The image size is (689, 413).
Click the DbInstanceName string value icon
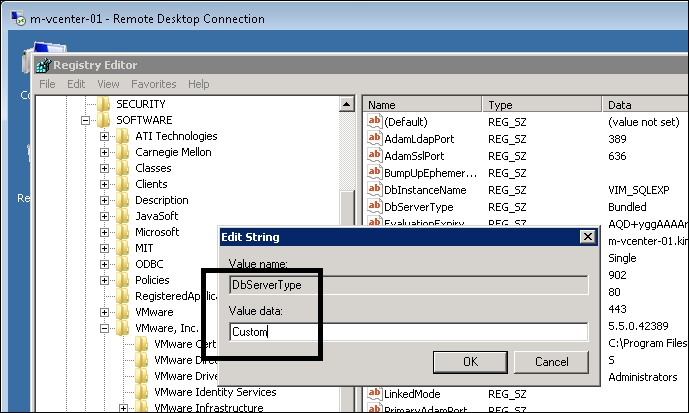tap(374, 189)
